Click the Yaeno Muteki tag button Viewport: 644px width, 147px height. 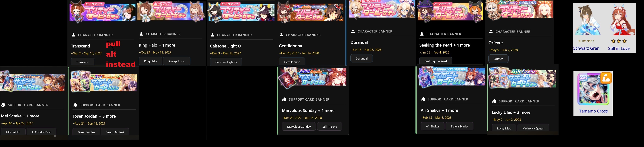click(x=115, y=132)
